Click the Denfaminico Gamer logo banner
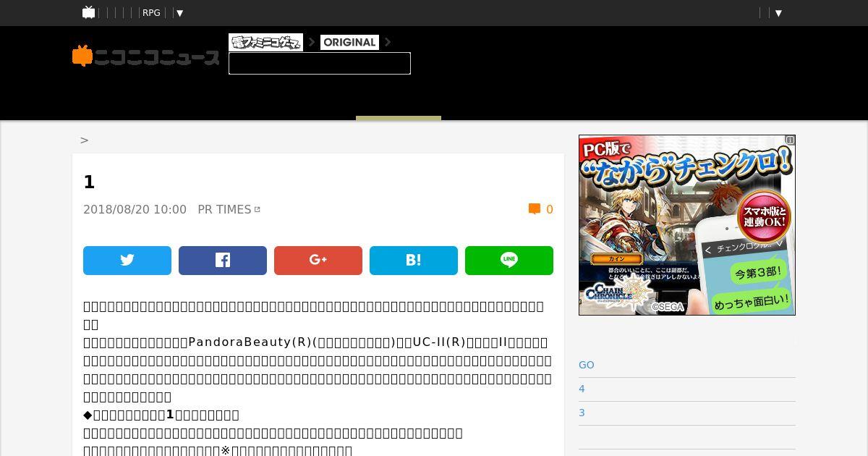The width and height of the screenshot is (868, 456). point(265,42)
